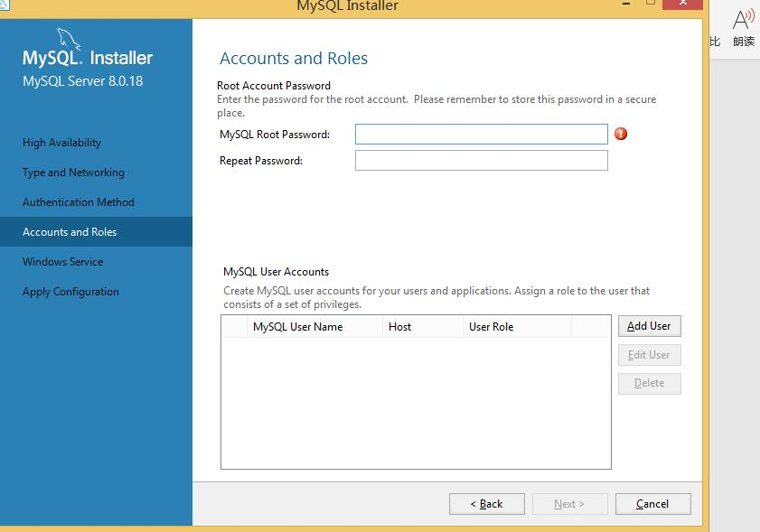Image resolution: width=760 pixels, height=532 pixels.
Task: Click the MySQL User Accounts heading
Action: point(276,272)
